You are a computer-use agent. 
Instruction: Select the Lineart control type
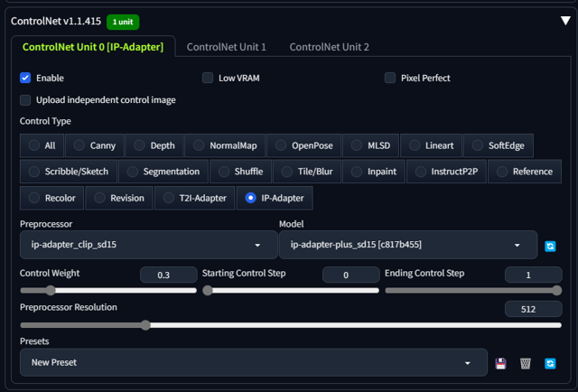pyautogui.click(x=432, y=145)
